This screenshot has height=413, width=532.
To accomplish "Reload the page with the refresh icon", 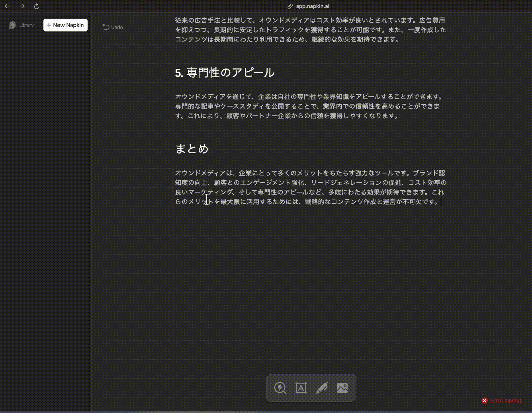I will 37,6.
